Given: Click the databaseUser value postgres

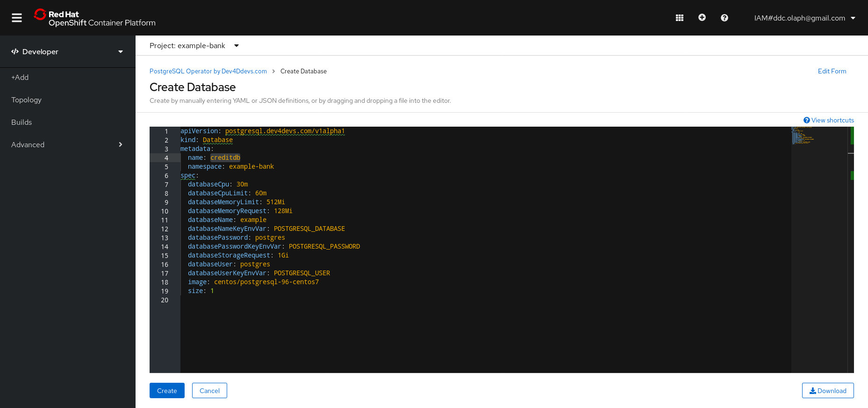Looking at the screenshot, I should (x=255, y=264).
